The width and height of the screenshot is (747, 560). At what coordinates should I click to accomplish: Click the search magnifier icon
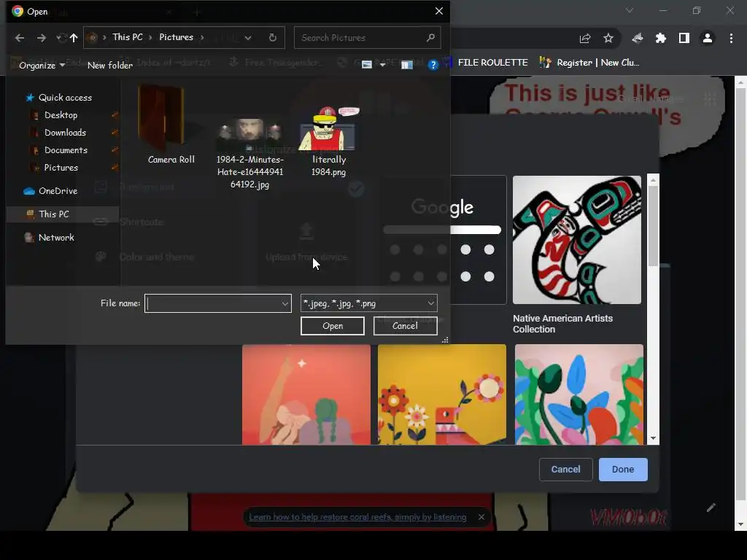(x=430, y=37)
